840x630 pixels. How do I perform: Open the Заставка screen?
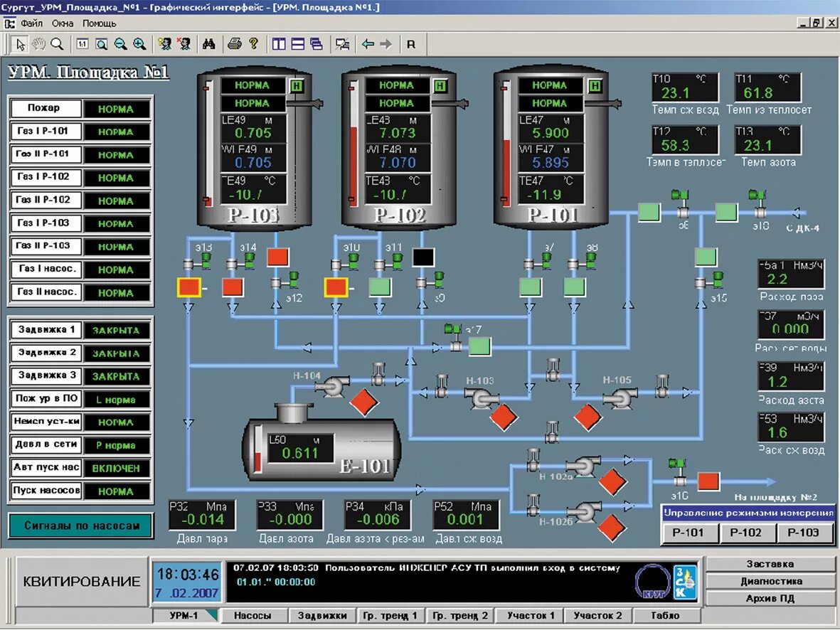(770, 564)
